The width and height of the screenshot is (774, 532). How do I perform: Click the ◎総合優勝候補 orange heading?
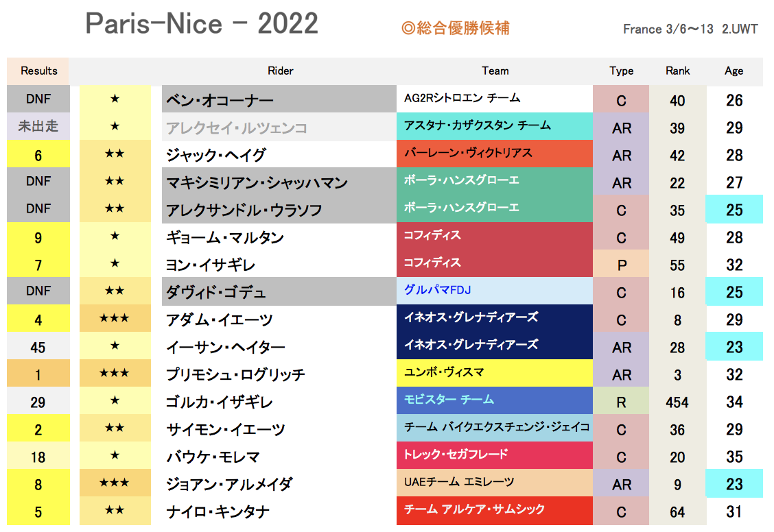(x=455, y=28)
